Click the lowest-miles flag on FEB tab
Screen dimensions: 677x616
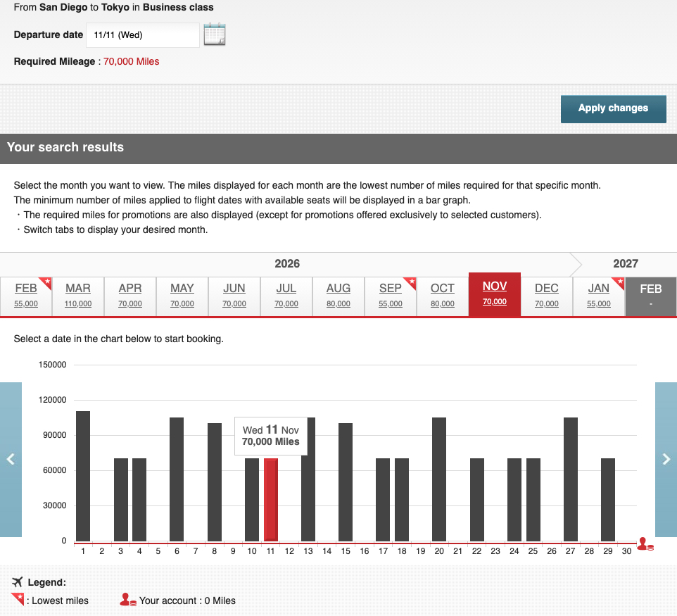[x=48, y=280]
